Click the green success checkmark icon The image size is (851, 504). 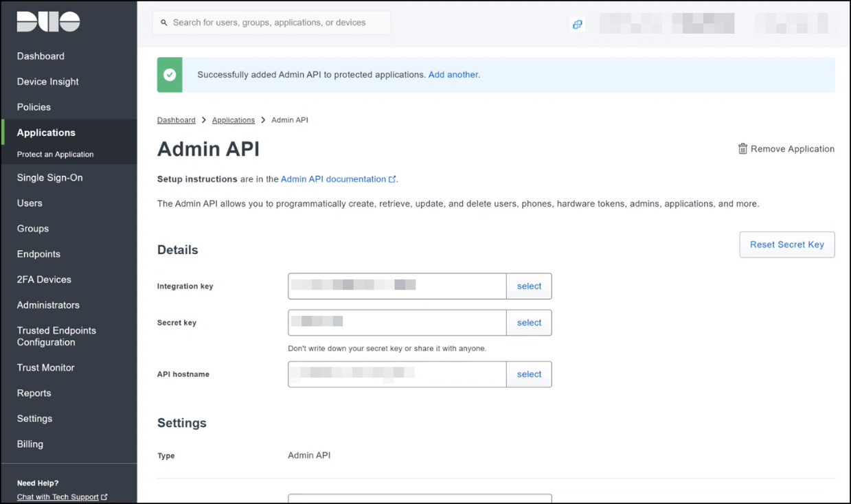[170, 75]
